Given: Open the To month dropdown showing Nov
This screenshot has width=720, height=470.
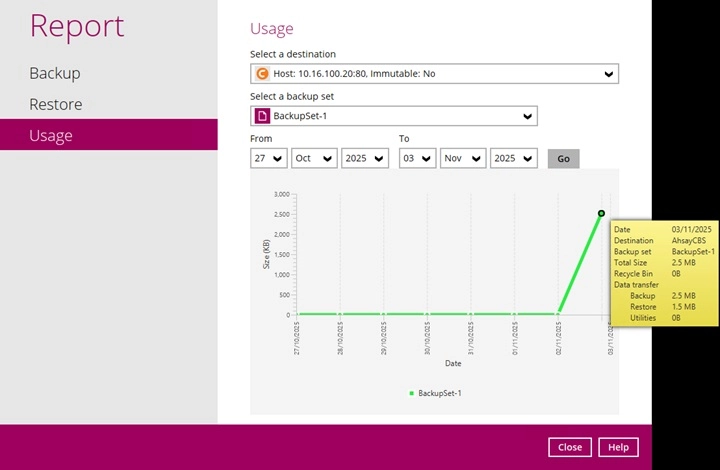Looking at the screenshot, I should coord(463,158).
